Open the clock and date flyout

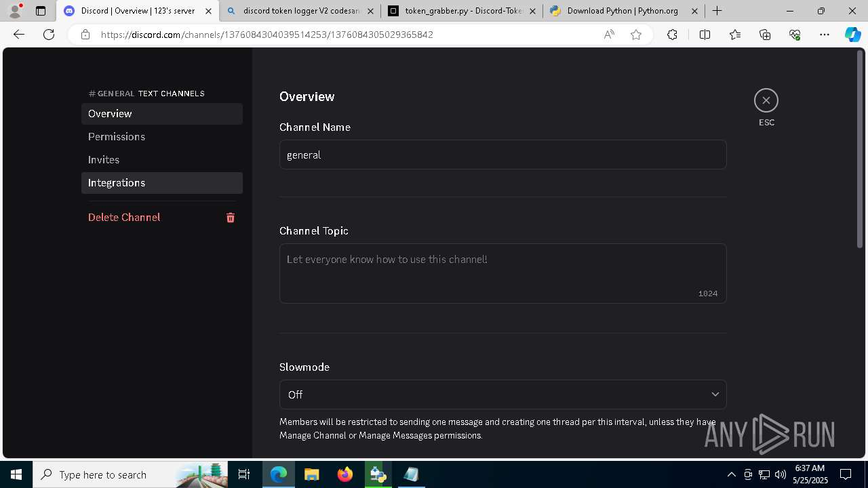tap(810, 474)
